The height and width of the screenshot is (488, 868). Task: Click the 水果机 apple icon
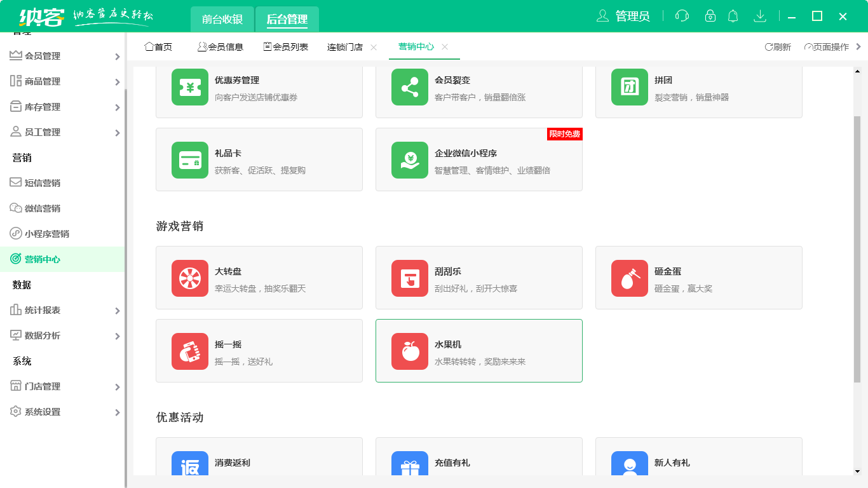410,351
